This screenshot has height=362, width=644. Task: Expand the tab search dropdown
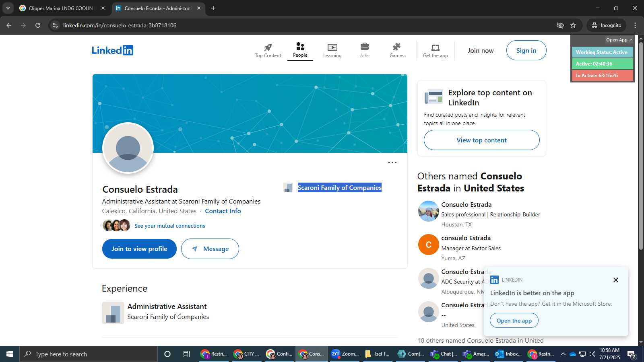(8, 8)
